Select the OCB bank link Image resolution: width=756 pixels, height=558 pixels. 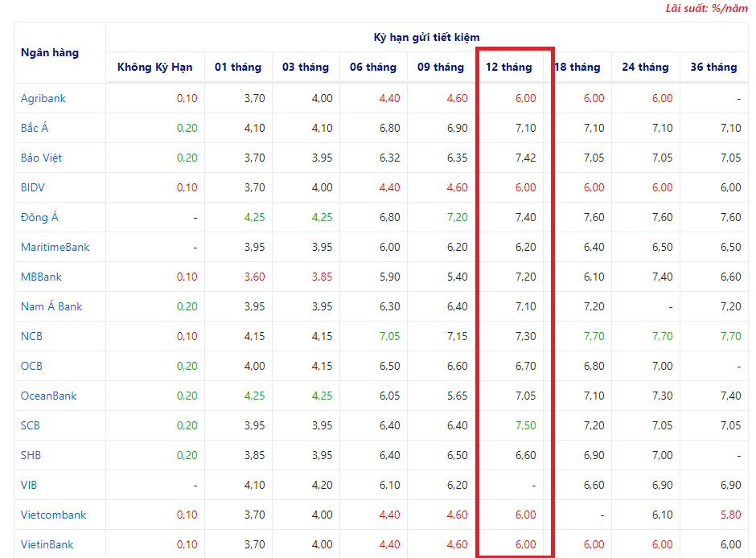31,366
